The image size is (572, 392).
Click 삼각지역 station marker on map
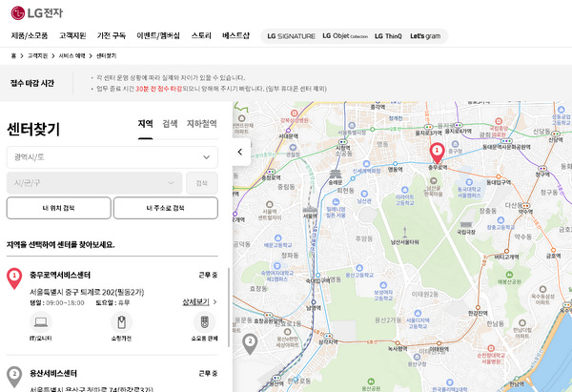tap(328, 336)
